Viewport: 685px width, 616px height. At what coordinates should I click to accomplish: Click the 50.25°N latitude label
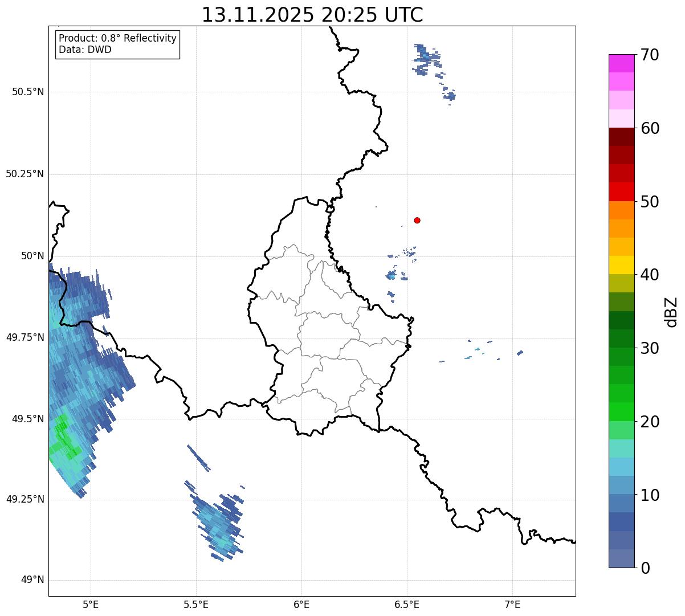pyautogui.click(x=25, y=174)
